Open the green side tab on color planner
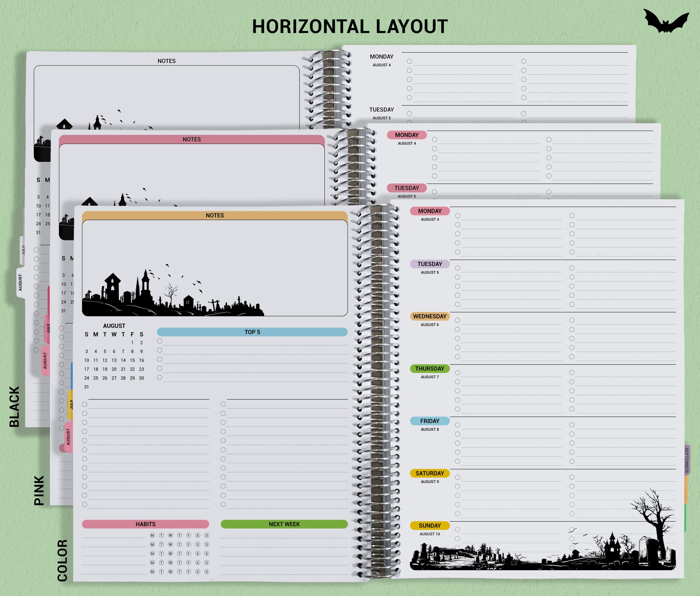 click(x=685, y=517)
